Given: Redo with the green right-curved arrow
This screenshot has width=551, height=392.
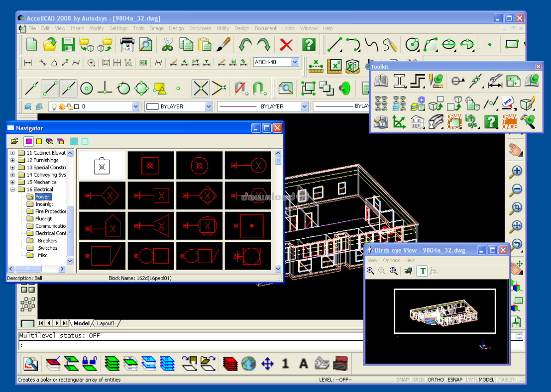Looking at the screenshot, I should tap(263, 45).
